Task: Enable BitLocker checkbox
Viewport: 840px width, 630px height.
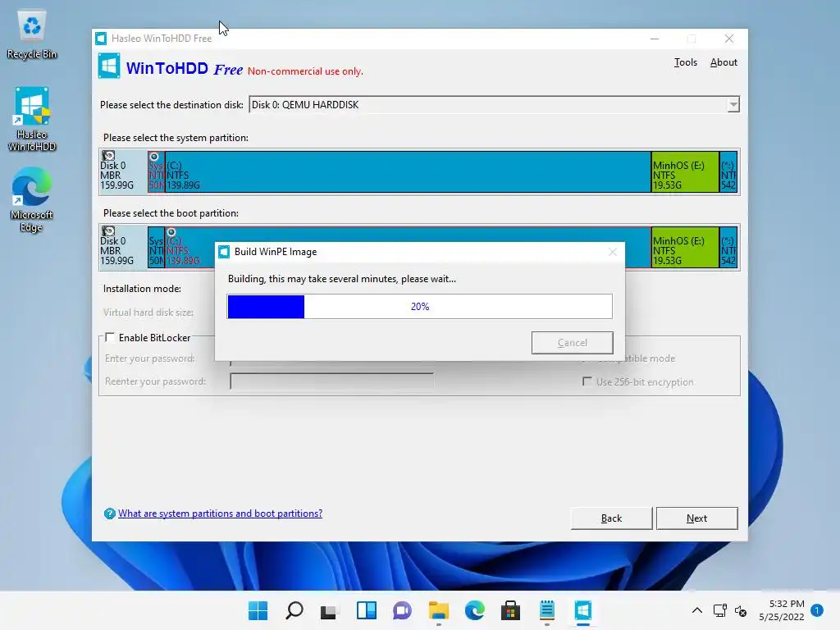Action: [x=110, y=337]
